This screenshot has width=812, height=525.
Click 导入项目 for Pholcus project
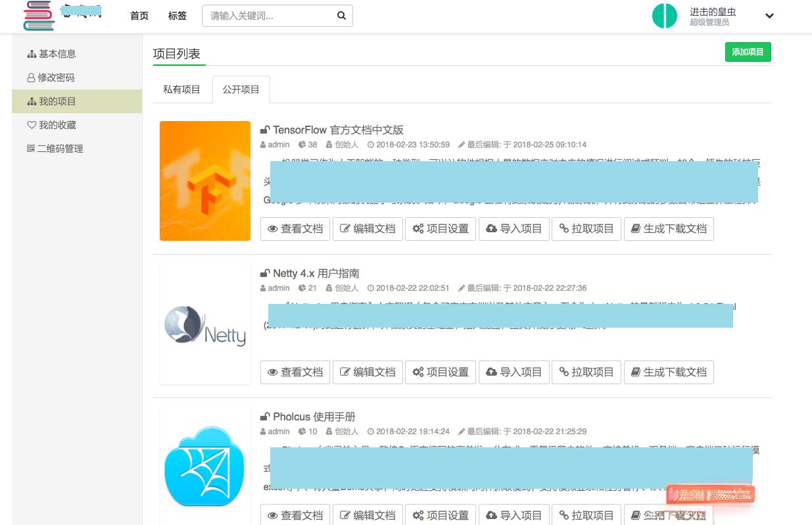513,515
